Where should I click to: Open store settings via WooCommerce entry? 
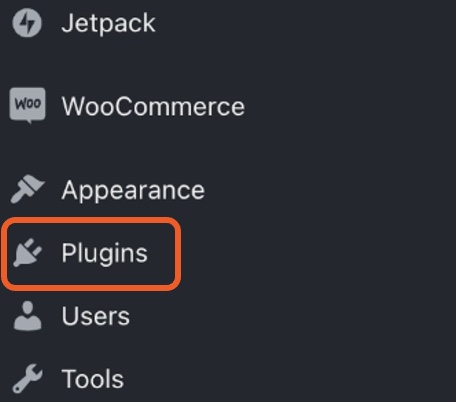[127, 106]
